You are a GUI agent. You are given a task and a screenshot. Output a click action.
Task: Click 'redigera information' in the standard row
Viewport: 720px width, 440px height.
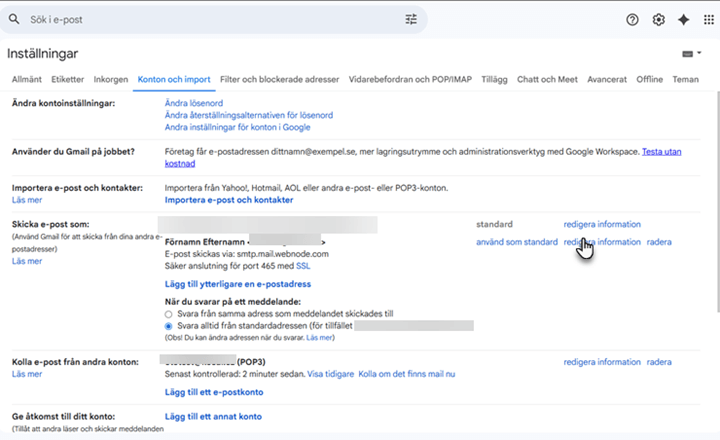(602, 224)
